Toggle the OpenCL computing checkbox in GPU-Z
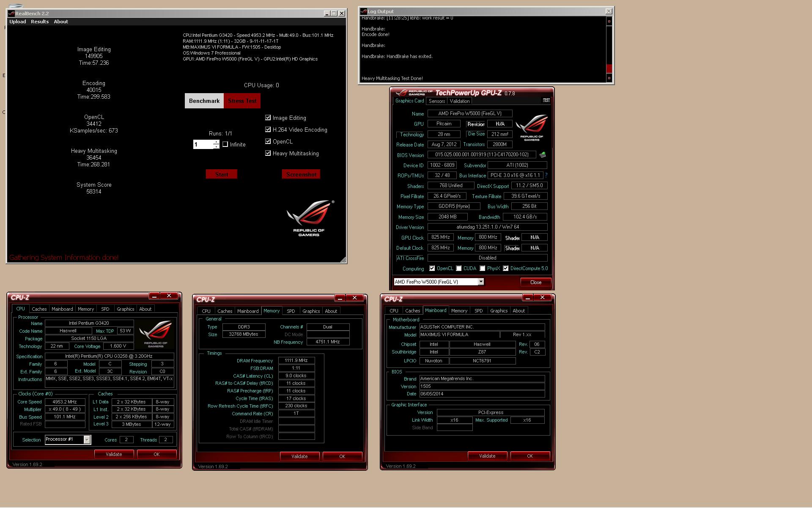The image size is (812, 508). pos(432,268)
